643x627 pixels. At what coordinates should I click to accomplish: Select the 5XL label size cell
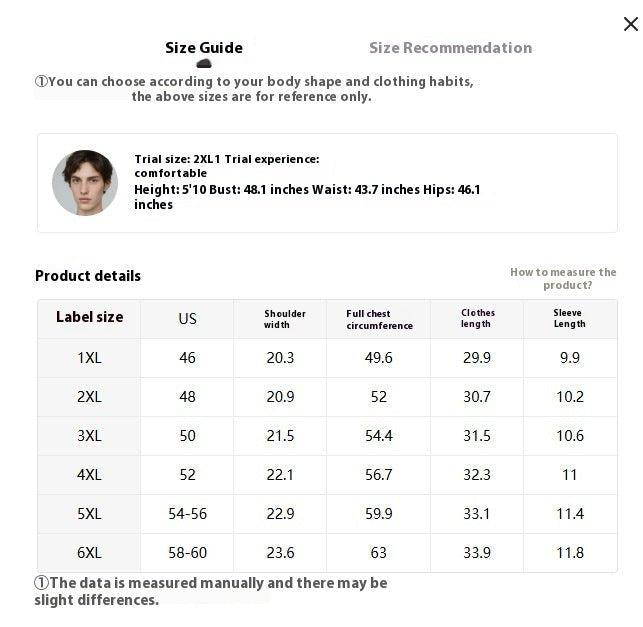point(89,514)
